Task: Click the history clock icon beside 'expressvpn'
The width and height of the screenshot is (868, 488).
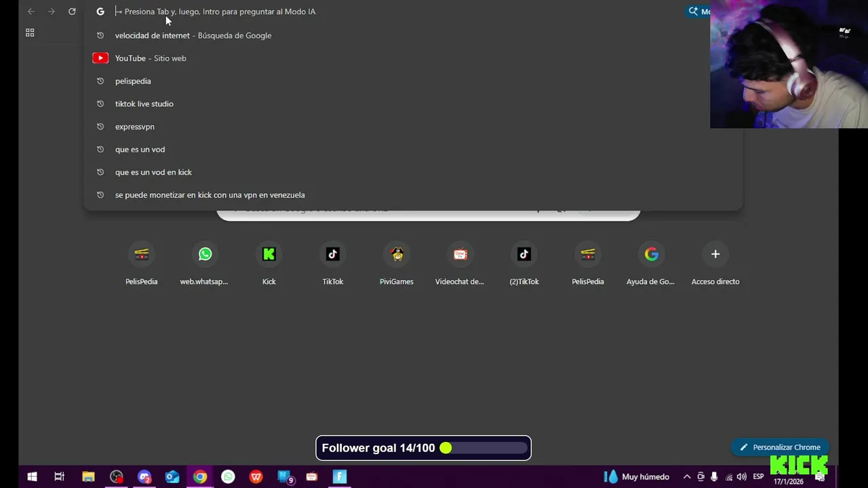Action: (100, 127)
